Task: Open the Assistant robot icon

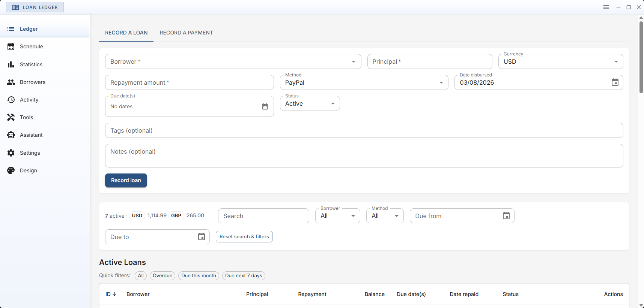Action: pos(11,135)
